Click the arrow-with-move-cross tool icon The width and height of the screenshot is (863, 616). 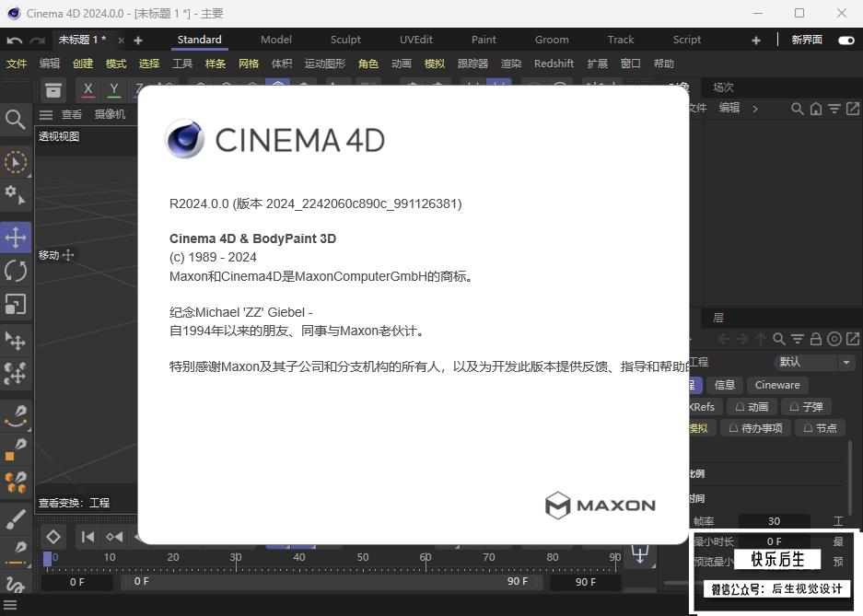tap(16, 341)
